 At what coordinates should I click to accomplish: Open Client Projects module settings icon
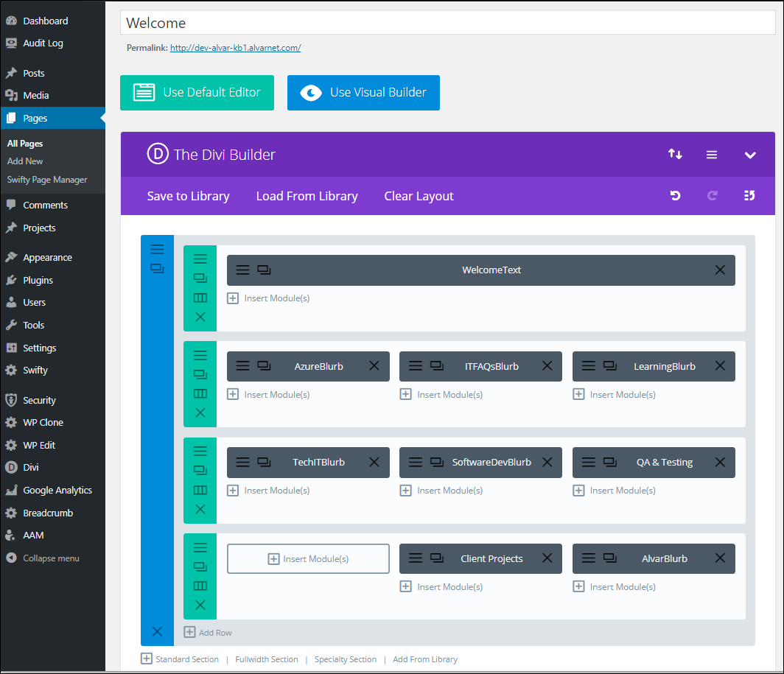point(416,558)
